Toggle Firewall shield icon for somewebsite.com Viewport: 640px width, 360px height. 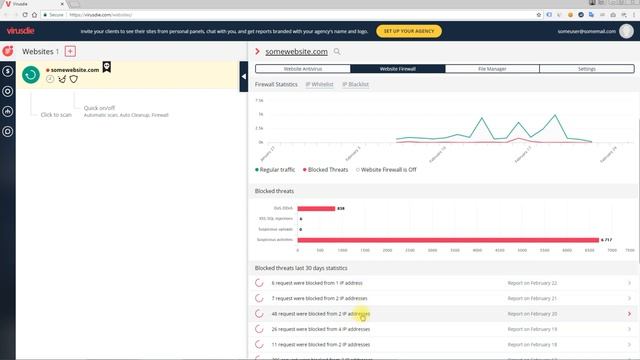pyautogui.click(x=73, y=79)
